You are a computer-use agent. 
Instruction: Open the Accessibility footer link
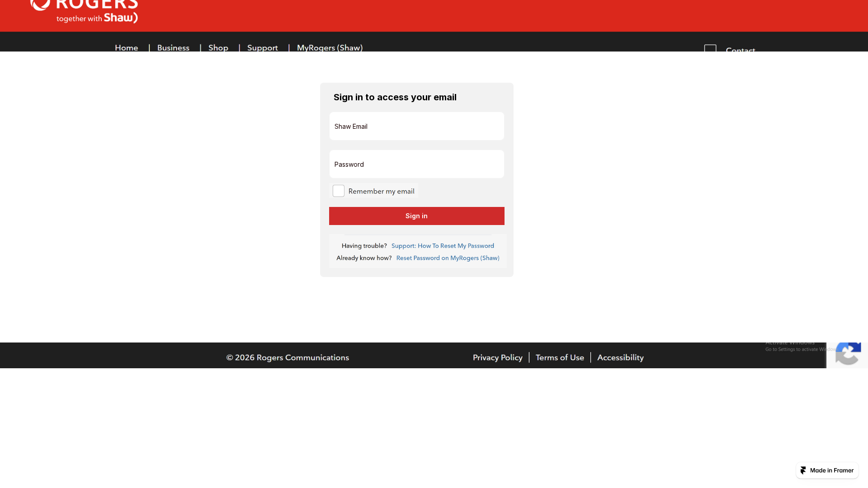coord(621,357)
